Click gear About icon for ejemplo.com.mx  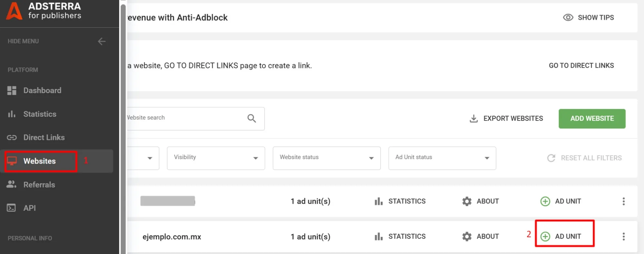(x=467, y=237)
